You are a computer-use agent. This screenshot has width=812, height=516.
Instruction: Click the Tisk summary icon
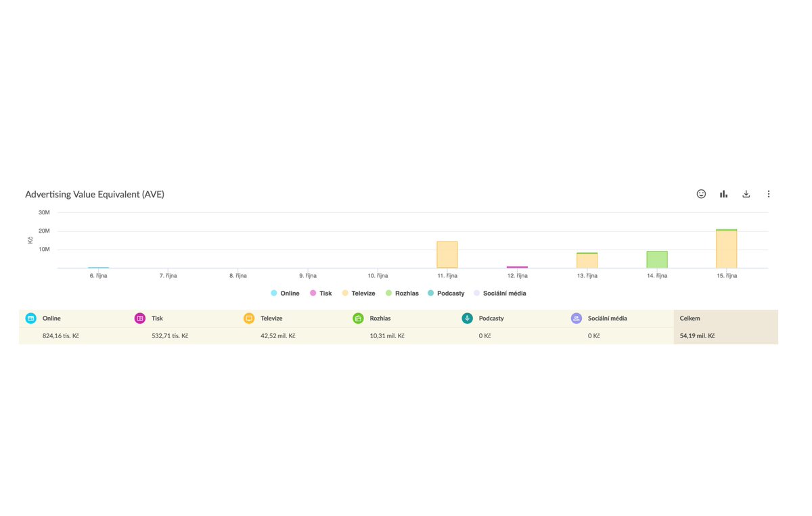[x=140, y=318]
